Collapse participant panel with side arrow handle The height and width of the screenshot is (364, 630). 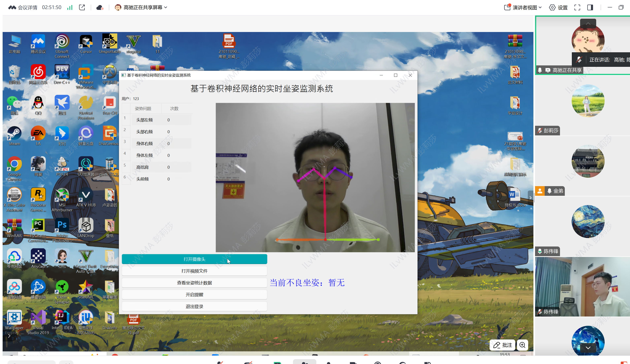(x=530, y=198)
